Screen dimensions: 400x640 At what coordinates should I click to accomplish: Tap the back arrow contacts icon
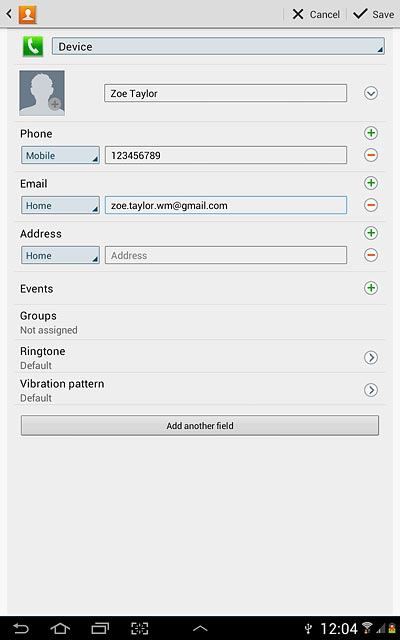[22, 14]
